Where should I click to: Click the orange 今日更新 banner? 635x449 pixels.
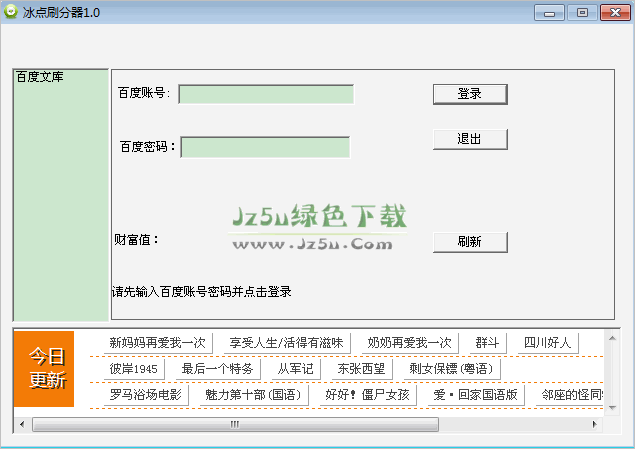[44, 369]
